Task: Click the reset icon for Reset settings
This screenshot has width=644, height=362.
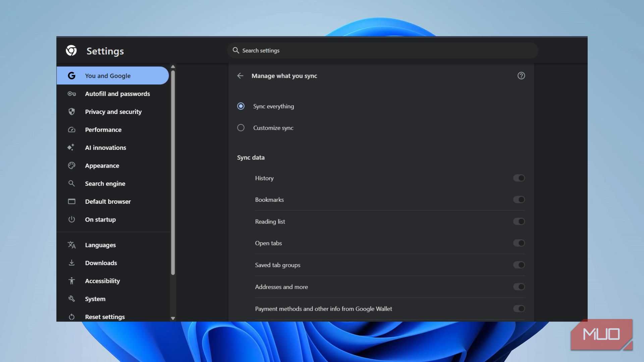Action: tap(71, 317)
